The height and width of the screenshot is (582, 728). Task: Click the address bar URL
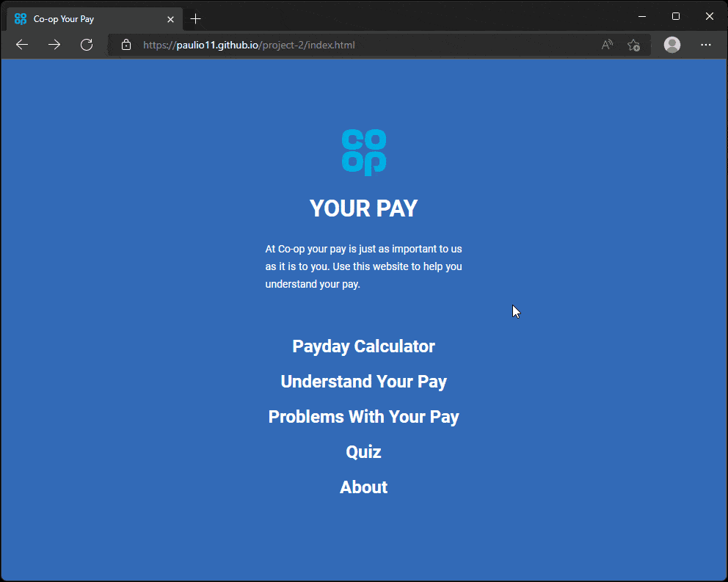(x=249, y=45)
